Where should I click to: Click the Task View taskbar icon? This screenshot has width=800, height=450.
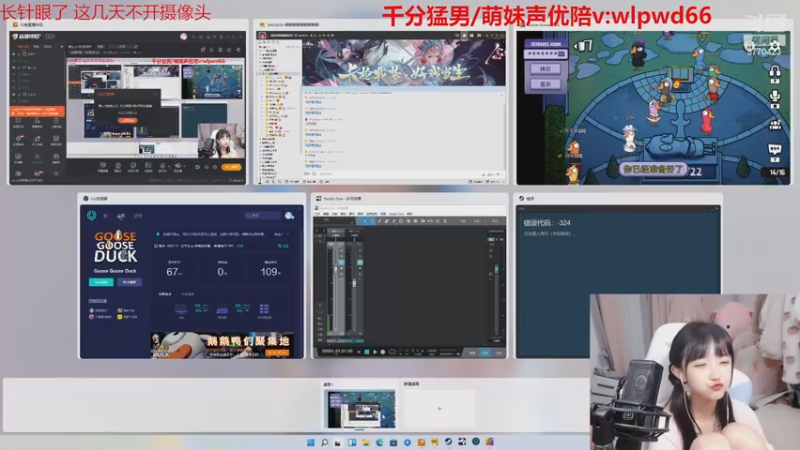tap(337, 443)
